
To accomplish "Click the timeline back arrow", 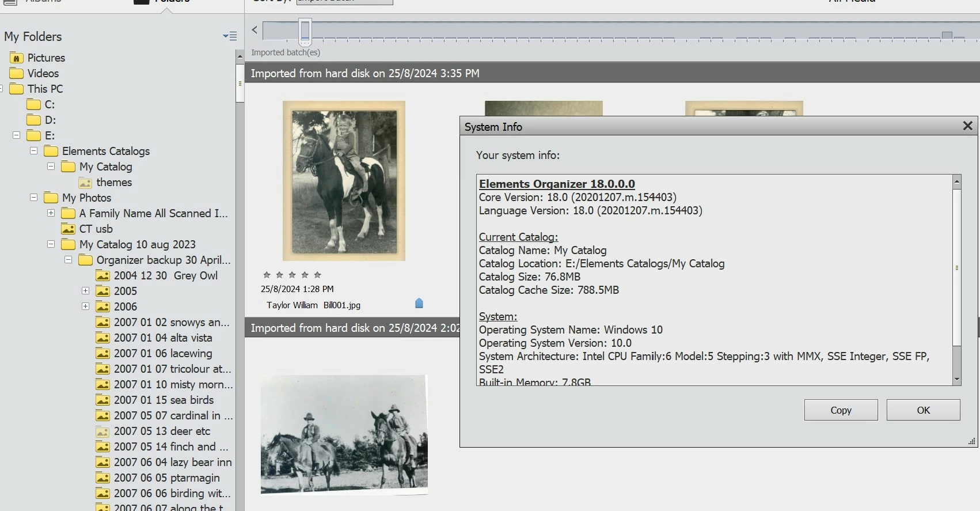I will [255, 30].
